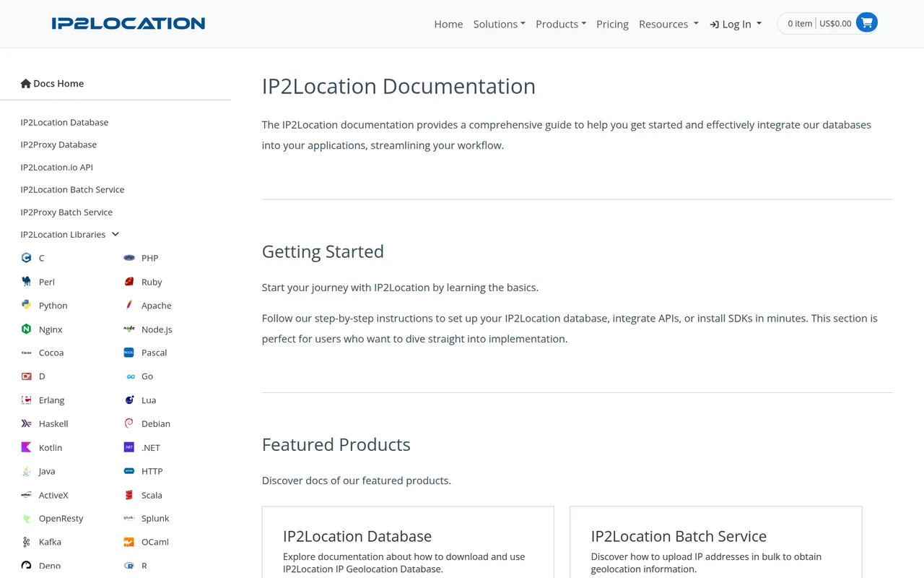This screenshot has width=924, height=578.
Task: Click the Scala logo icon
Action: [x=129, y=495]
